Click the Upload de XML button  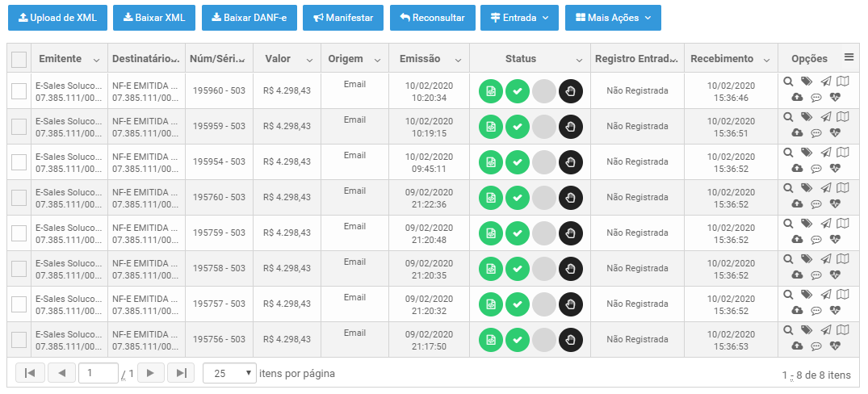point(57,18)
